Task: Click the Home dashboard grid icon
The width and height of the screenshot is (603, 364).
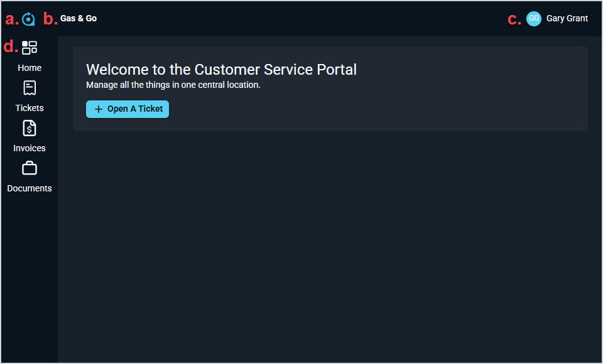Action: (x=30, y=48)
